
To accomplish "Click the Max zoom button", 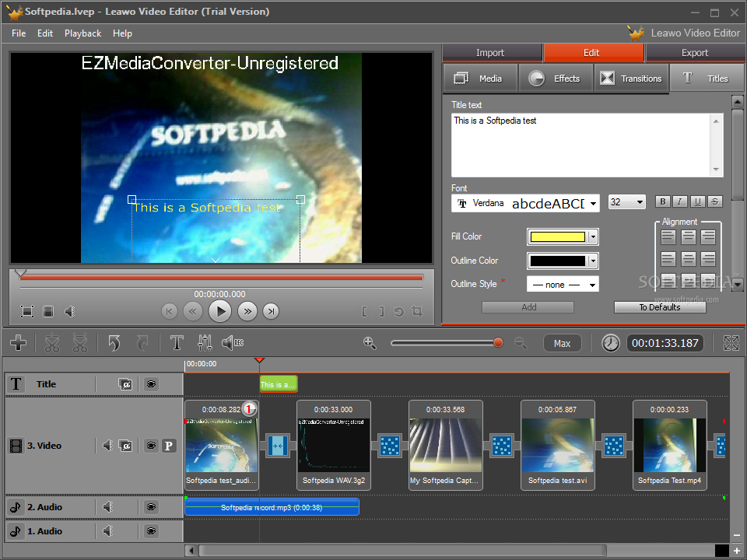I will pyautogui.click(x=562, y=343).
